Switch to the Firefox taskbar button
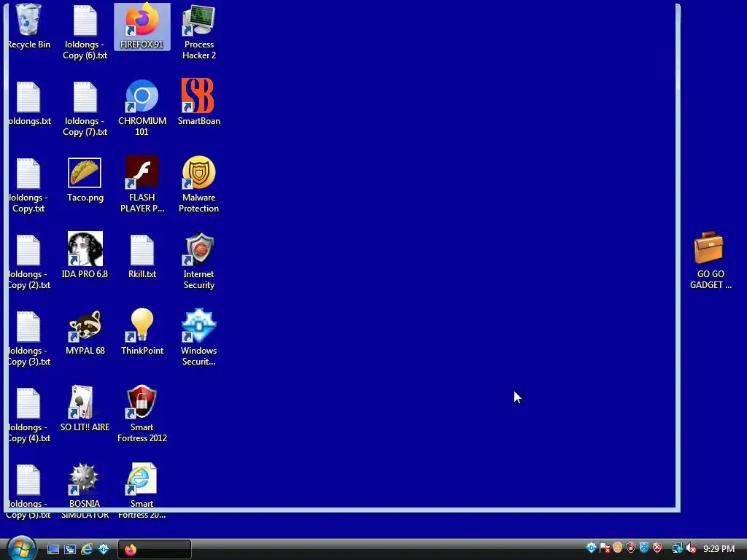The height and width of the screenshot is (560, 747). 155,550
